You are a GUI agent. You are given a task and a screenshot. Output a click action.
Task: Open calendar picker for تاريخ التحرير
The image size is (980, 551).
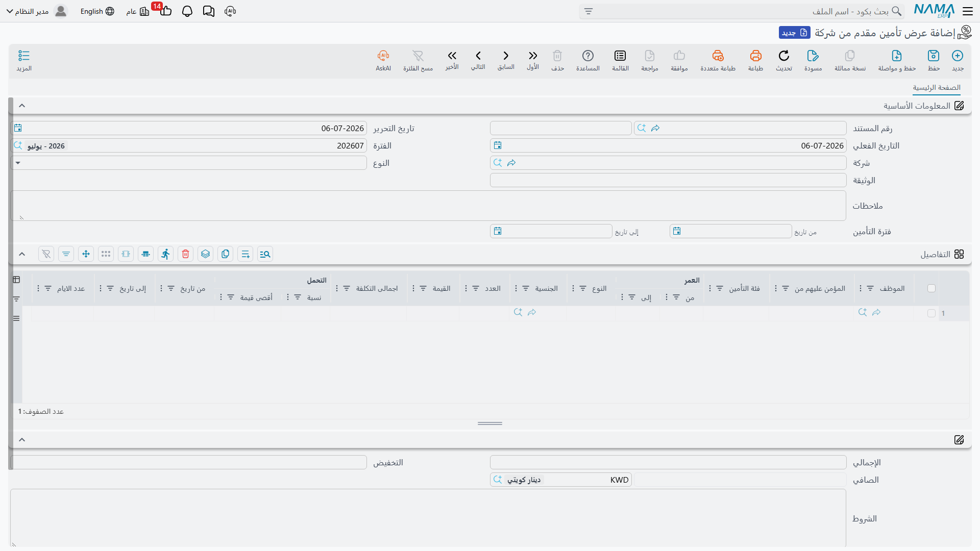tap(18, 128)
